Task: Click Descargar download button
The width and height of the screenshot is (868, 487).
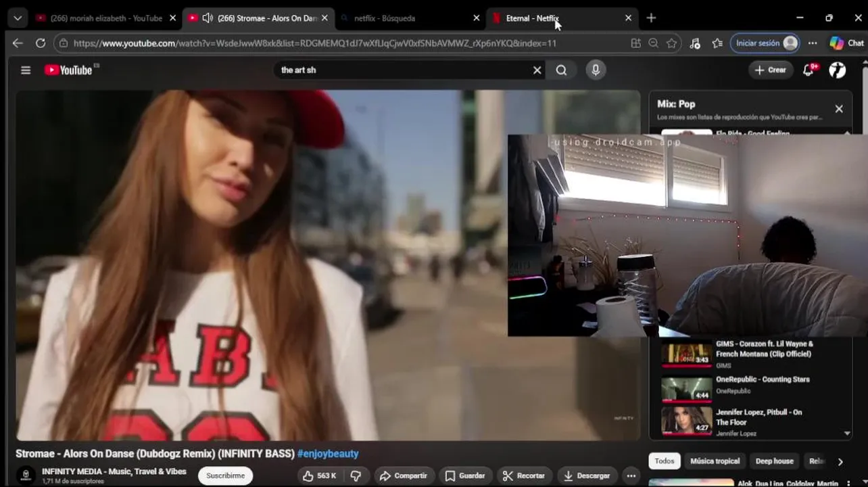Action: 587,476
